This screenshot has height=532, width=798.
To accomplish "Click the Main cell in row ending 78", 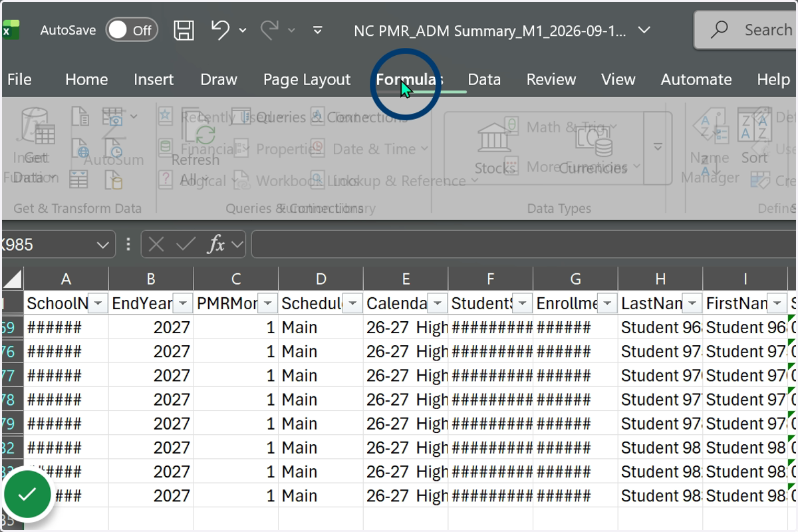I will (321, 399).
